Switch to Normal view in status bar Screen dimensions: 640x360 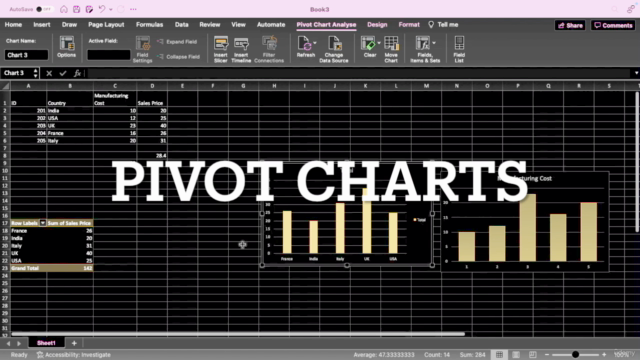click(499, 354)
